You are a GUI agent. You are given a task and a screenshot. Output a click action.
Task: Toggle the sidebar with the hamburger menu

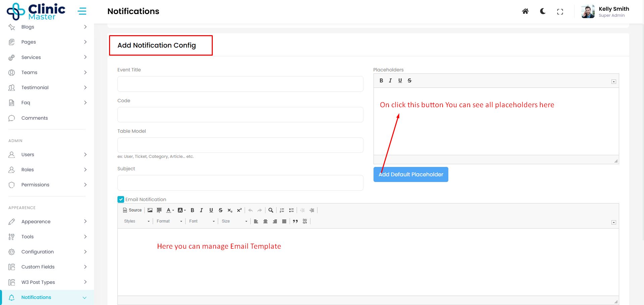pyautogui.click(x=82, y=11)
